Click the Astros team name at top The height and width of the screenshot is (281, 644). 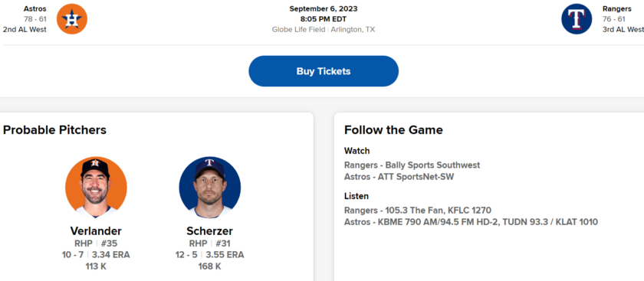pyautogui.click(x=35, y=8)
